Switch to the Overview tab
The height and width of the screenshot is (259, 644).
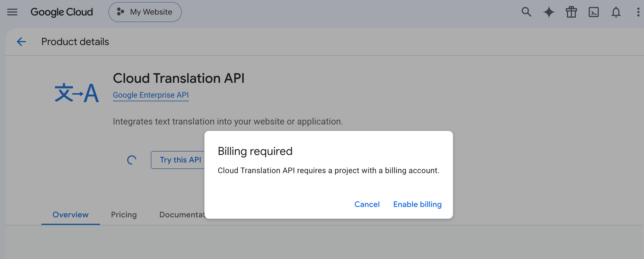pyautogui.click(x=70, y=215)
